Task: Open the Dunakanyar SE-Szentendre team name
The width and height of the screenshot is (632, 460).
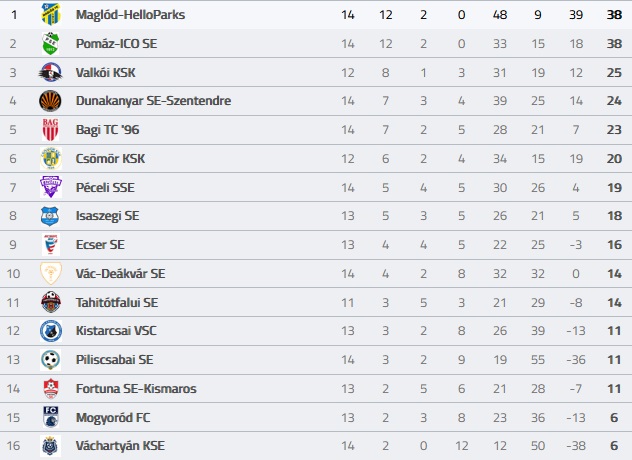Action: (x=154, y=101)
